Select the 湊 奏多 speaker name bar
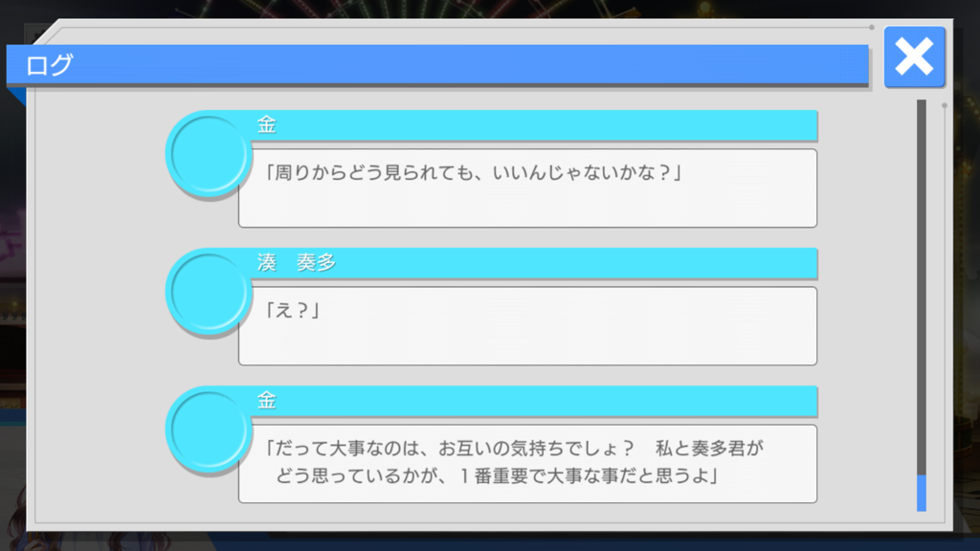 531,263
